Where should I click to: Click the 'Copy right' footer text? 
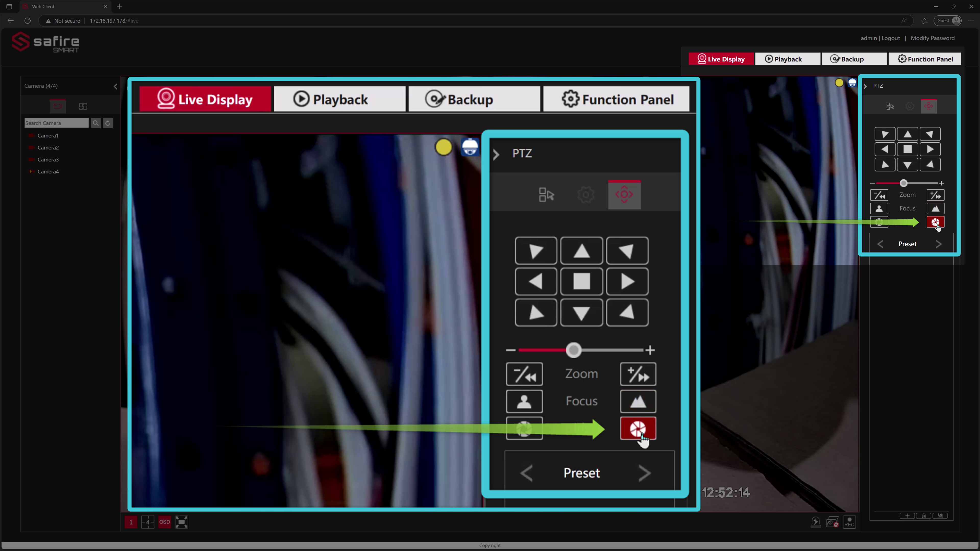pos(490,545)
